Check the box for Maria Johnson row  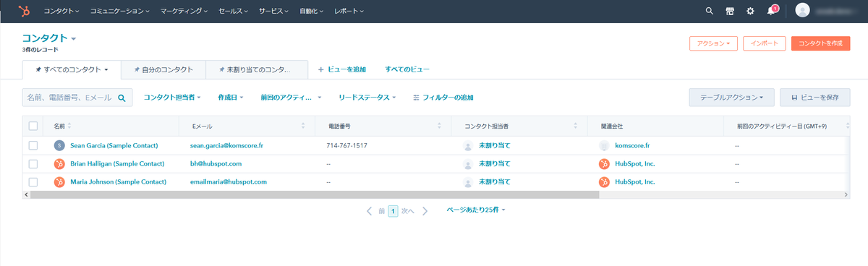33,182
